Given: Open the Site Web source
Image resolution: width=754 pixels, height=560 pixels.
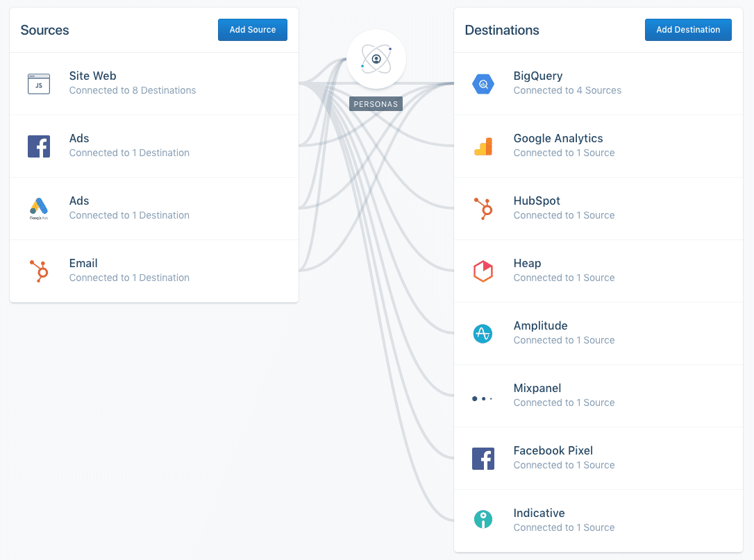Looking at the screenshot, I should [93, 76].
